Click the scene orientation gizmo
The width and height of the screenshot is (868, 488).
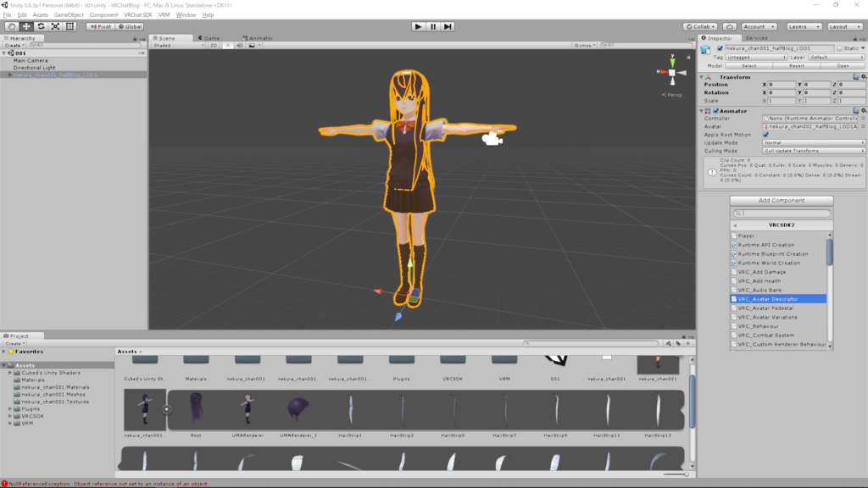[x=672, y=72]
